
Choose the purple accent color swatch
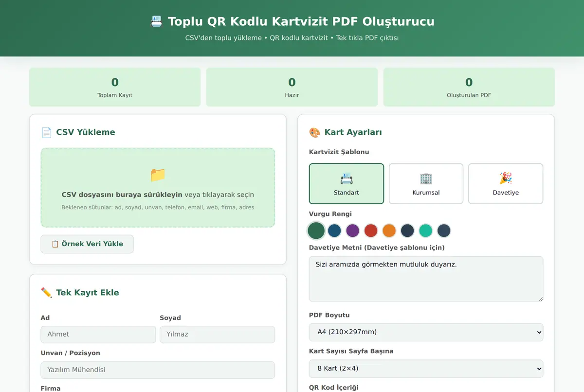pos(352,231)
